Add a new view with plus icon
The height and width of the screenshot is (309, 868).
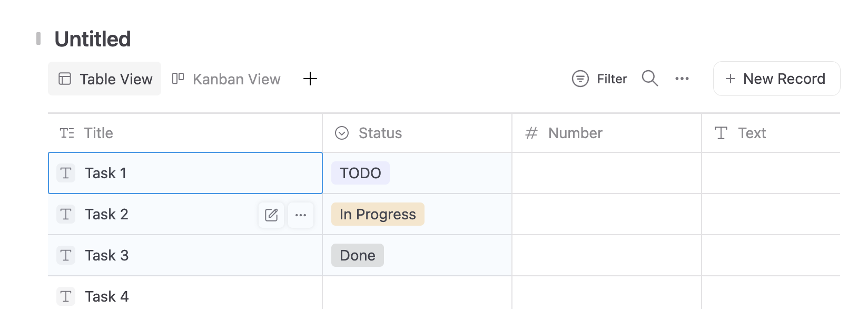click(x=310, y=79)
